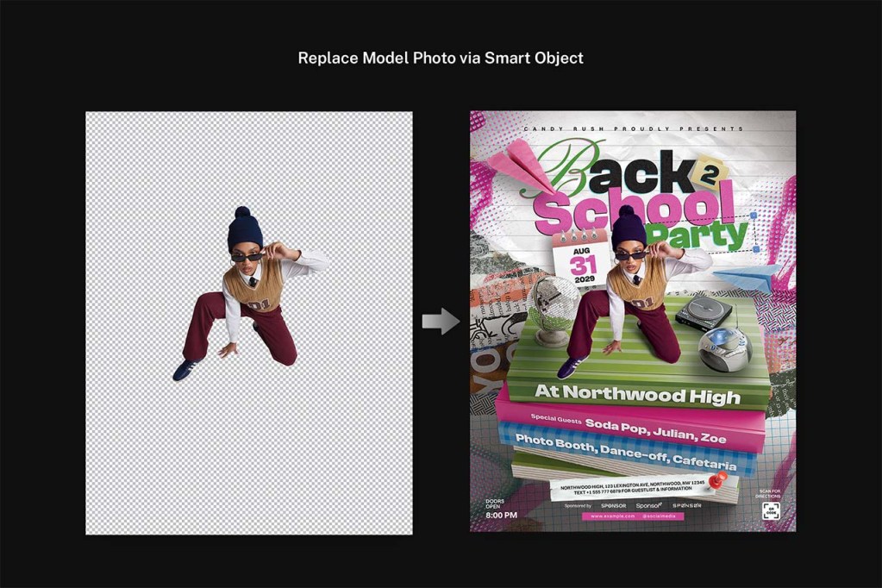This screenshot has height=588, width=882.
Task: Click "Photo Booth, Dance-off, Cafeteria" text
Action: pyautogui.click(x=625, y=452)
